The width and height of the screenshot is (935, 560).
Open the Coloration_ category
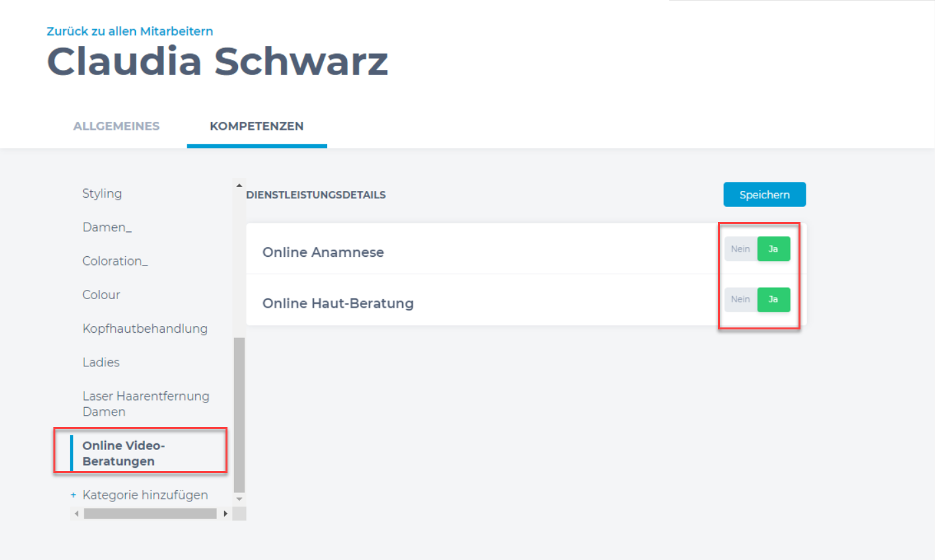(115, 261)
